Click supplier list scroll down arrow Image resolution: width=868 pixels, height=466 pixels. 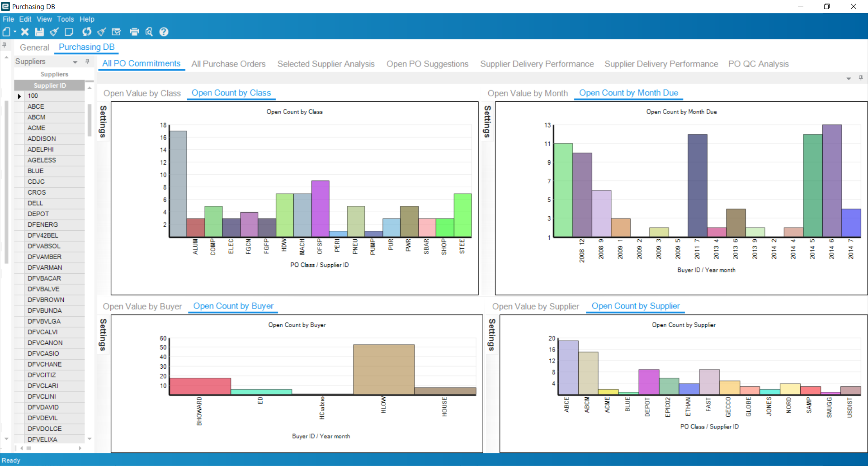click(90, 439)
